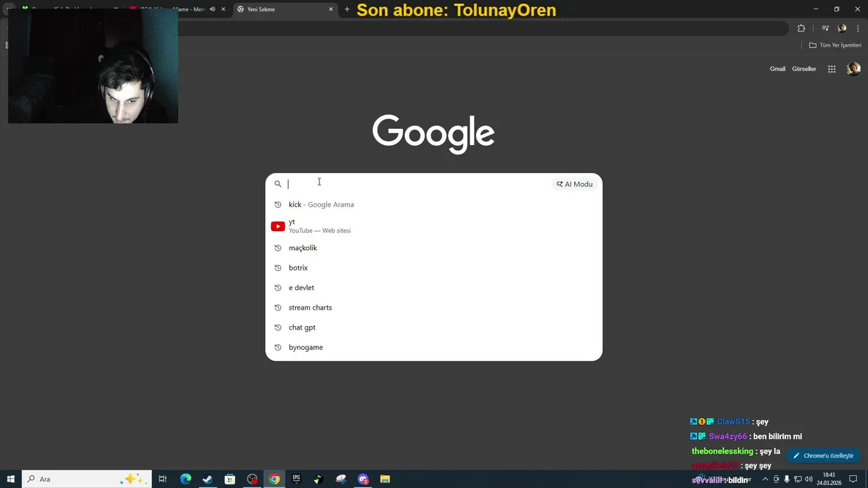
Task: Select the 'kick' search suggestion
Action: click(433, 204)
